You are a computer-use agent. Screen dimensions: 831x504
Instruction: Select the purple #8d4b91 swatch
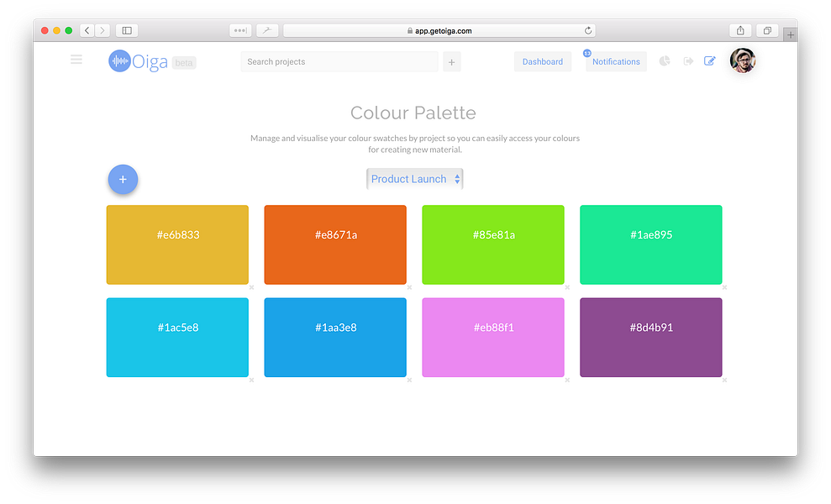651,338
